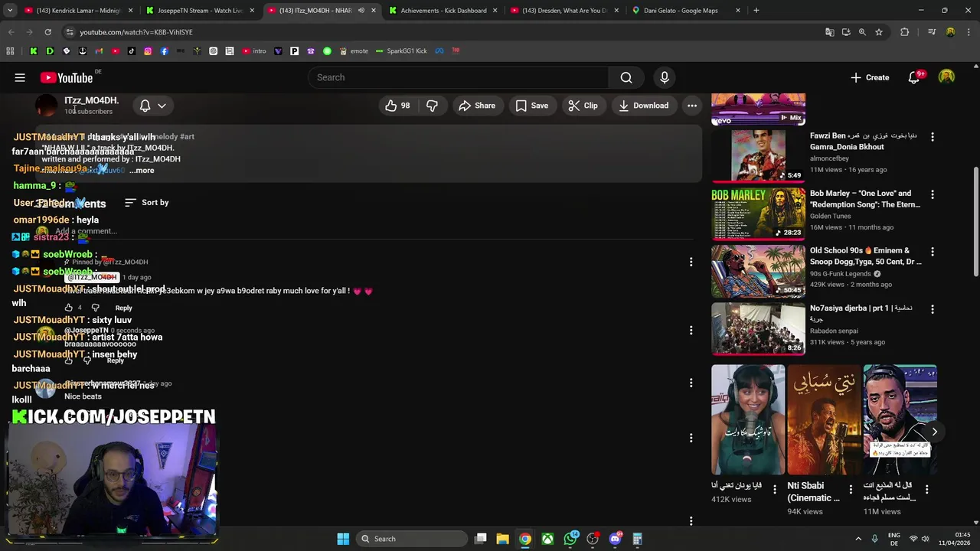Open the ITzz_MO4DH channel name link
The width and height of the screenshot is (980, 551).
tap(91, 100)
